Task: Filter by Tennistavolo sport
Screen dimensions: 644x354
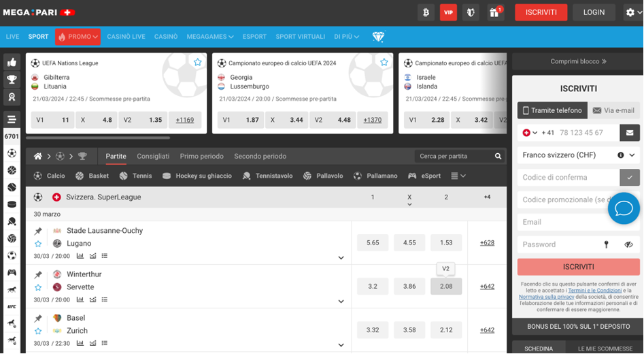Action: (x=267, y=176)
